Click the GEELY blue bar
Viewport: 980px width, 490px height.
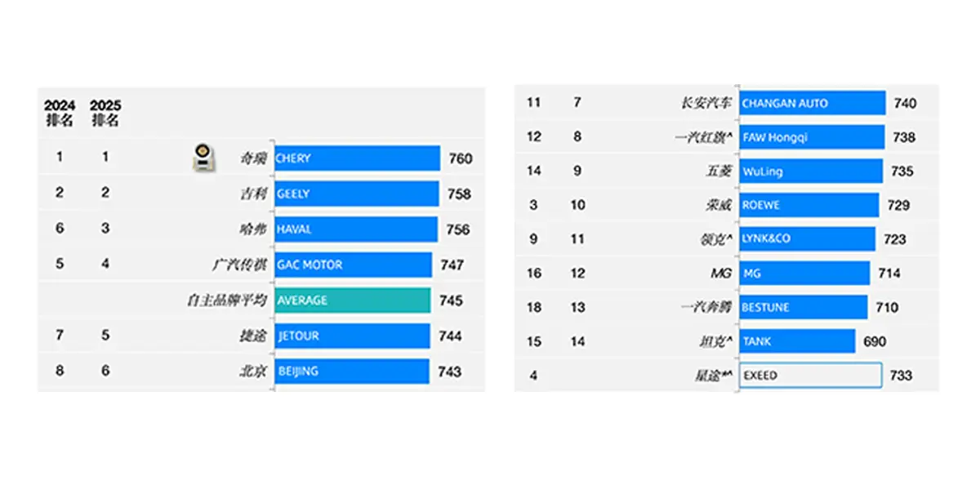point(356,194)
